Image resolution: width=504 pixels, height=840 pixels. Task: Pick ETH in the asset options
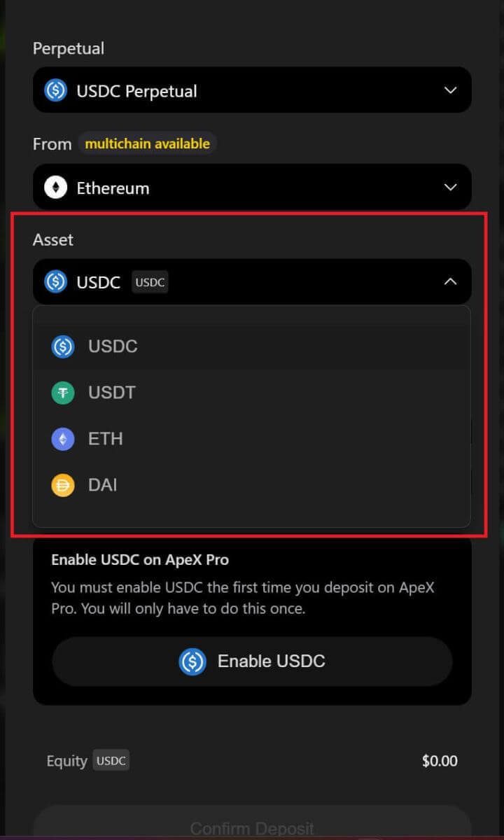106,439
